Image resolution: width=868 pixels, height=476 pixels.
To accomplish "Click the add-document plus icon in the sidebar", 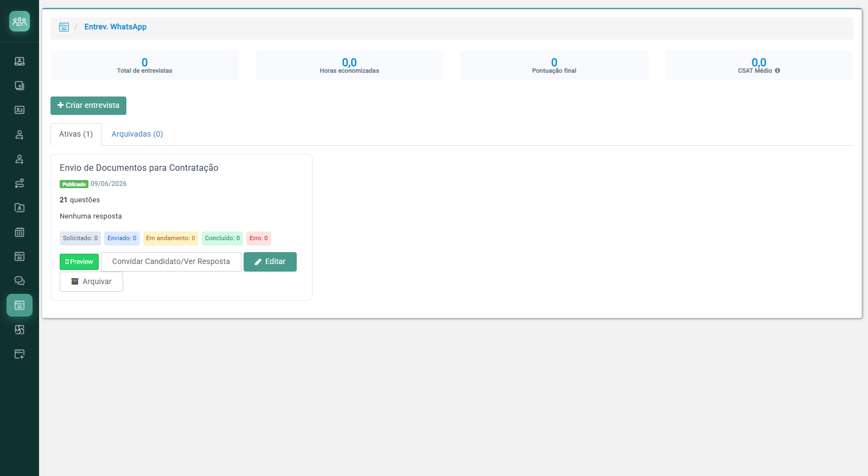I will (20, 86).
